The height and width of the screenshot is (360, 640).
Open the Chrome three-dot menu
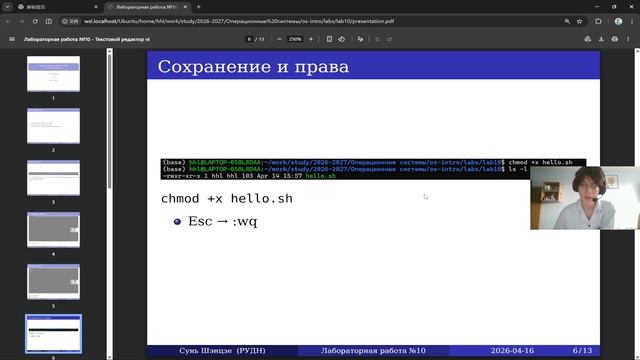(632, 21)
